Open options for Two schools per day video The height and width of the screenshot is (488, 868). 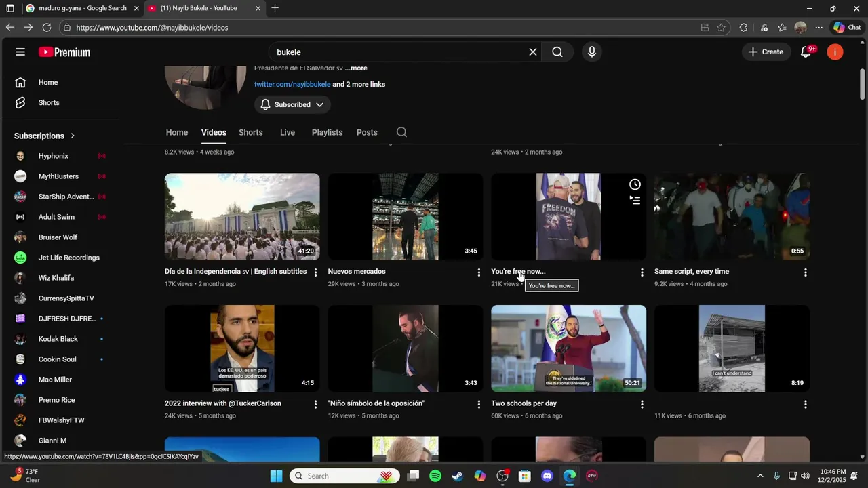642,404
